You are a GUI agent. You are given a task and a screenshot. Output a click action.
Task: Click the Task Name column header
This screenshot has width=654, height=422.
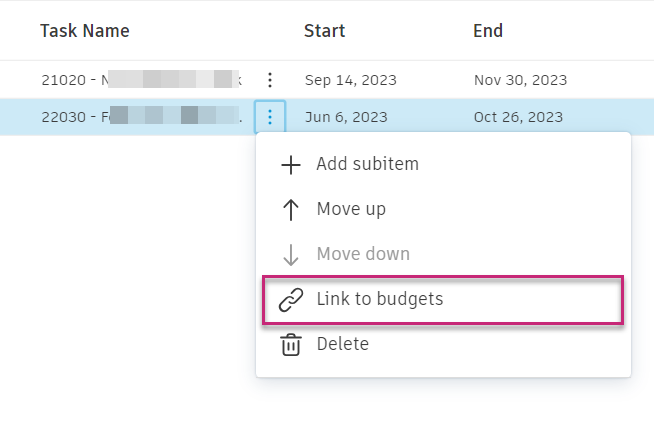[85, 31]
